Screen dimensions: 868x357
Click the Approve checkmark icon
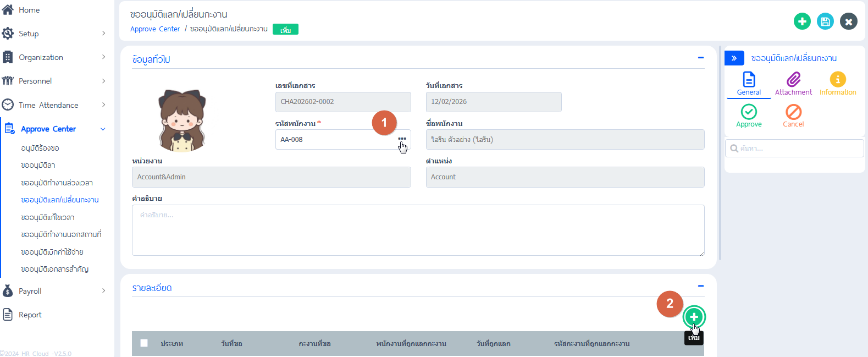(x=749, y=112)
